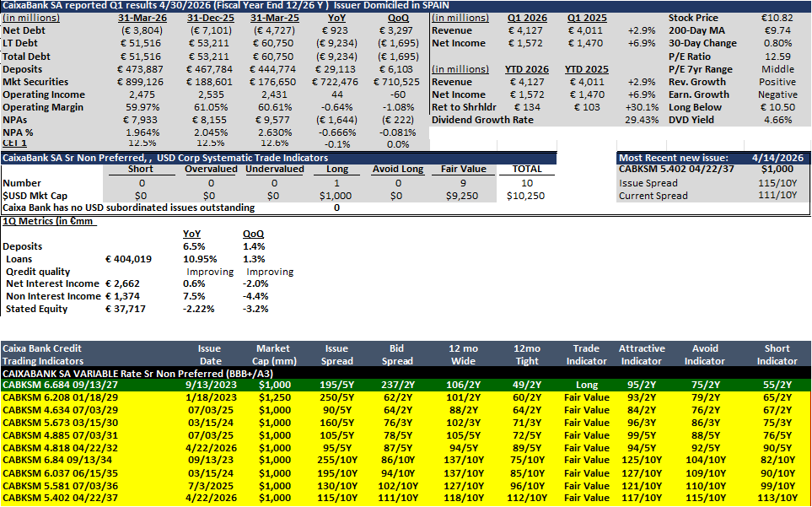The height and width of the screenshot is (507, 812).
Task: Click the CAIXABANK SA VARIABLE Rate black header row
Action: [406, 374]
